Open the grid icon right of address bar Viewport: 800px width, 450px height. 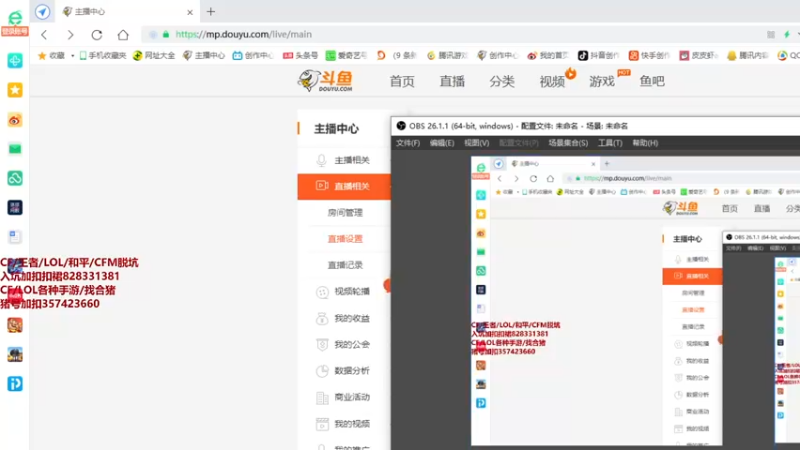(x=771, y=35)
